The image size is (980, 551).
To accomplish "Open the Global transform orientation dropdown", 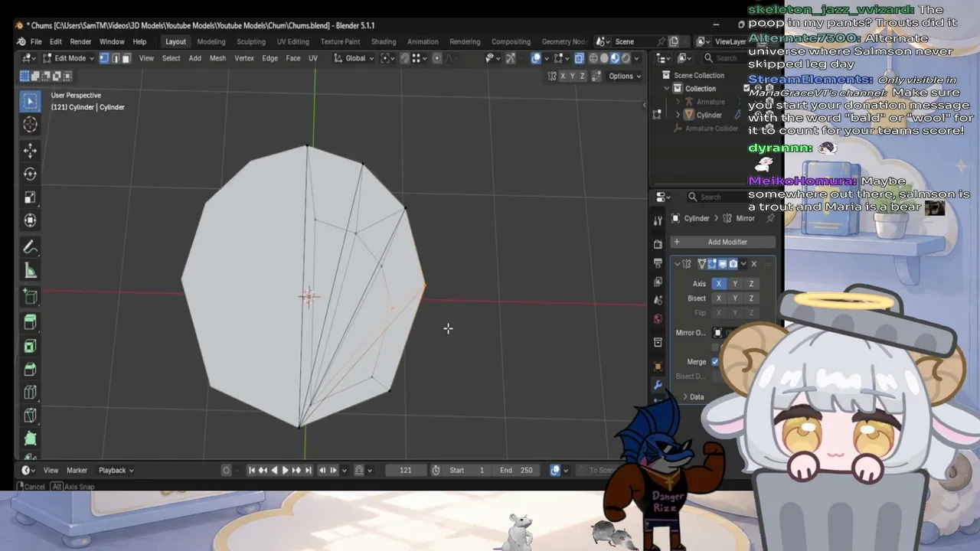I will pyautogui.click(x=354, y=58).
